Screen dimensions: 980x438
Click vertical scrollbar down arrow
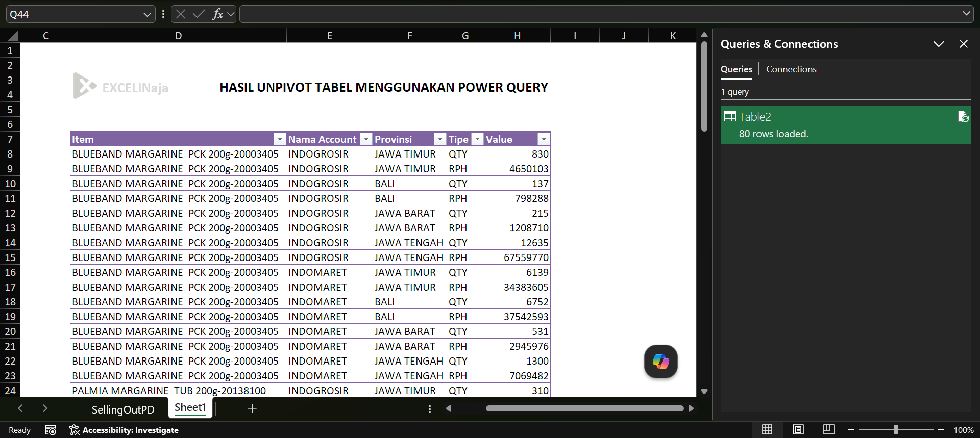pyautogui.click(x=704, y=392)
